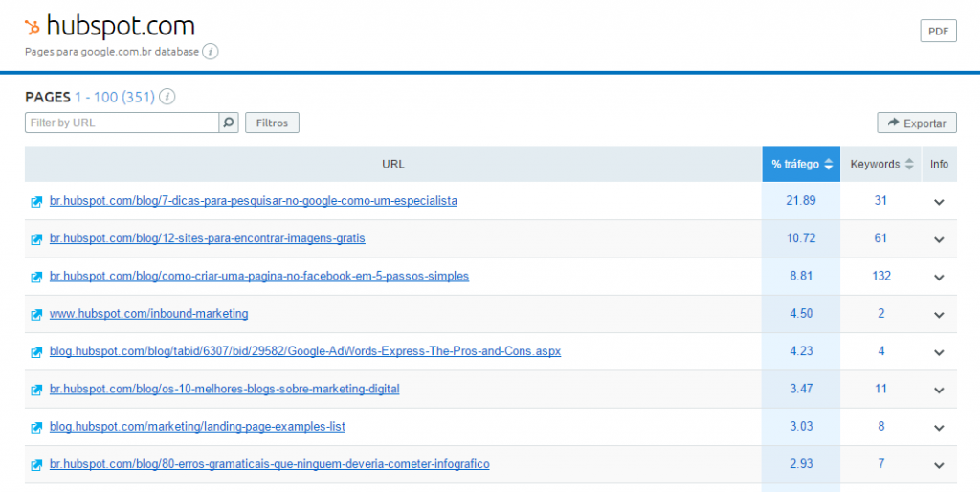Click the Filtros button
Screen dimensions: 980x492
pos(272,123)
